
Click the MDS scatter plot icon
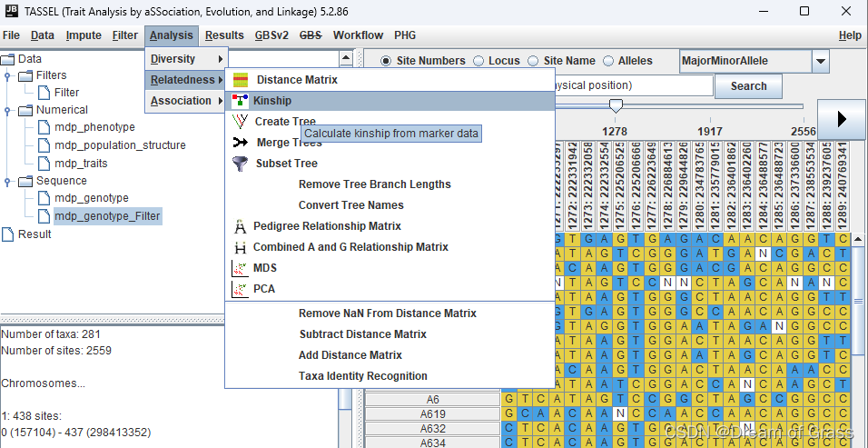pos(240,269)
